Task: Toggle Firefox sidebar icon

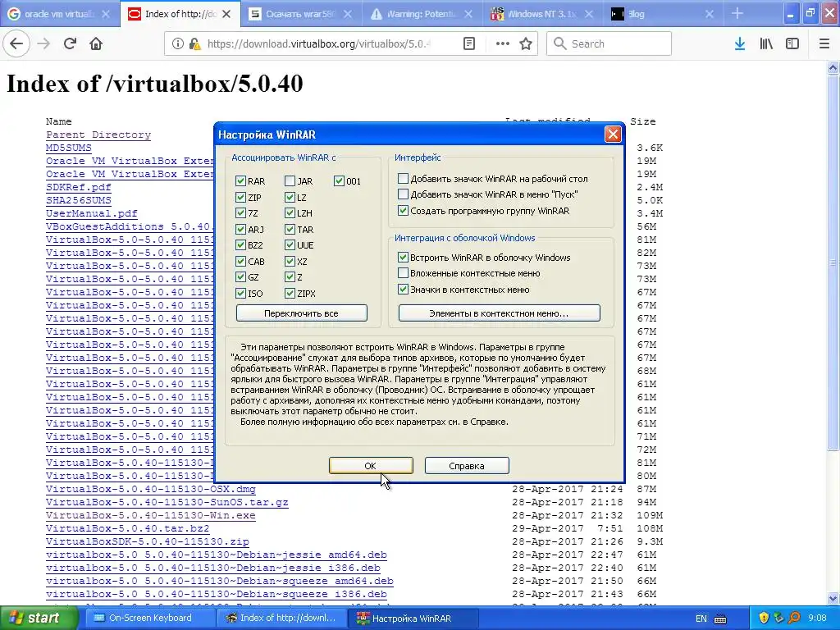Action: (x=792, y=44)
